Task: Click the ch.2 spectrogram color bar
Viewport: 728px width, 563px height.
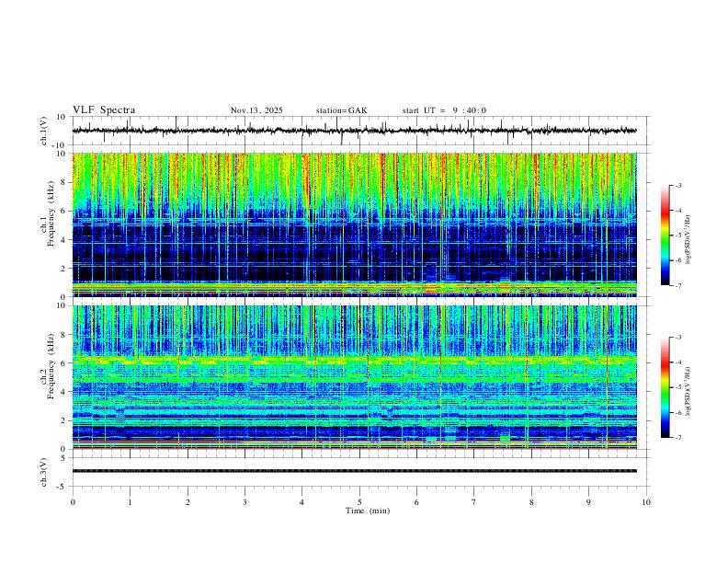Action: tap(665, 387)
